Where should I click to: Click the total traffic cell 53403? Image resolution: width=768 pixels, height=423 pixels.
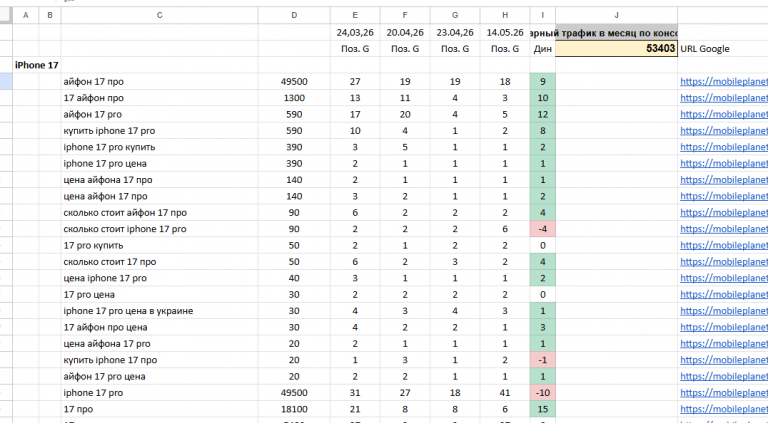click(x=617, y=48)
